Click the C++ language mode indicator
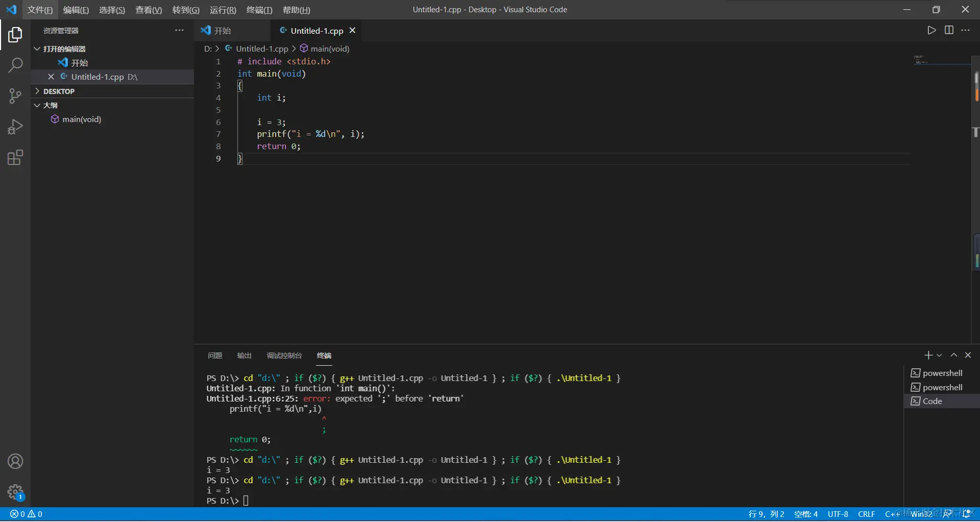 tap(893, 514)
